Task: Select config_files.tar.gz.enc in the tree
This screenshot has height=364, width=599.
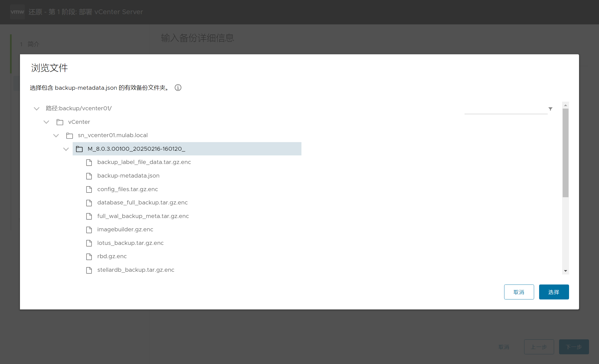Action: 128,189
